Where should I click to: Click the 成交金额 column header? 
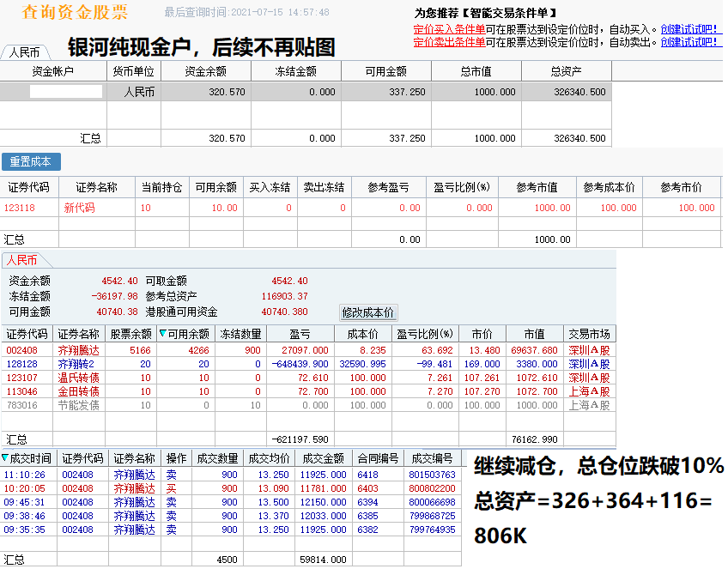coord(323,458)
